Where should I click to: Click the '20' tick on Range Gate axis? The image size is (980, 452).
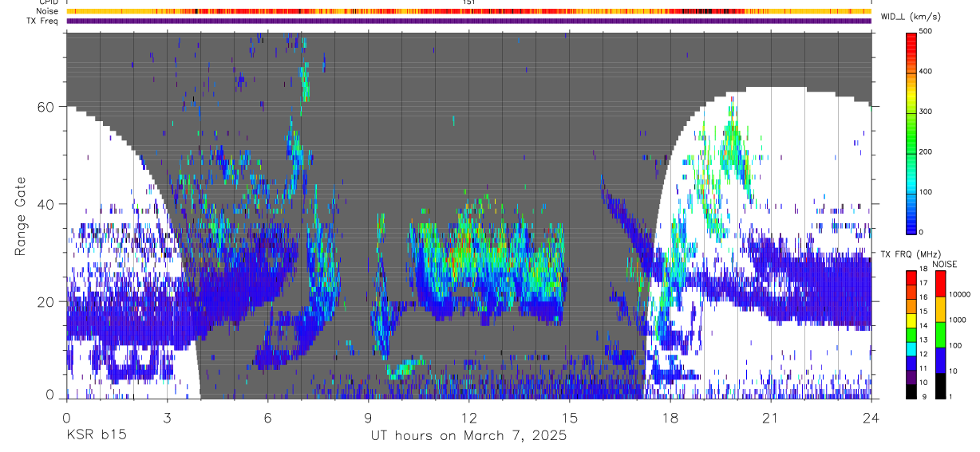click(45, 301)
